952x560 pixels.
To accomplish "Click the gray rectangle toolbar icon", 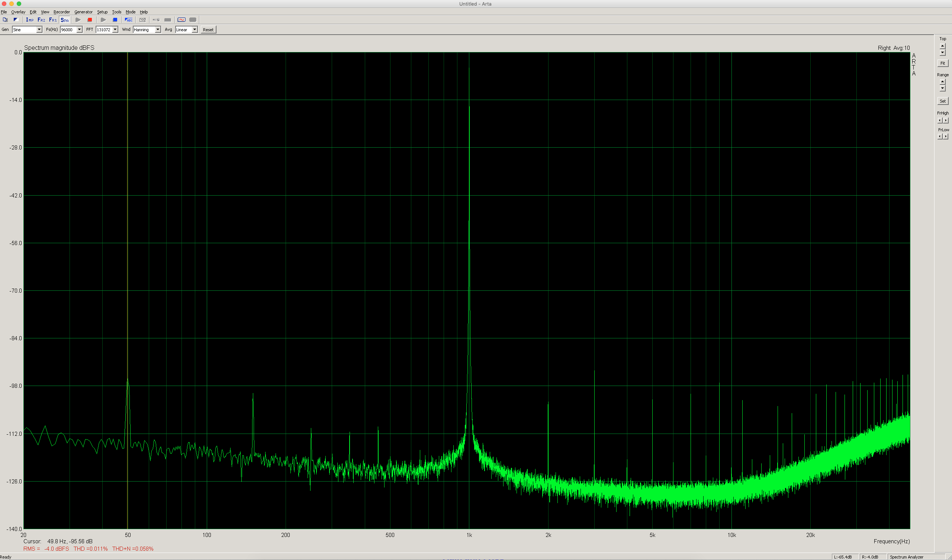I will (168, 20).
